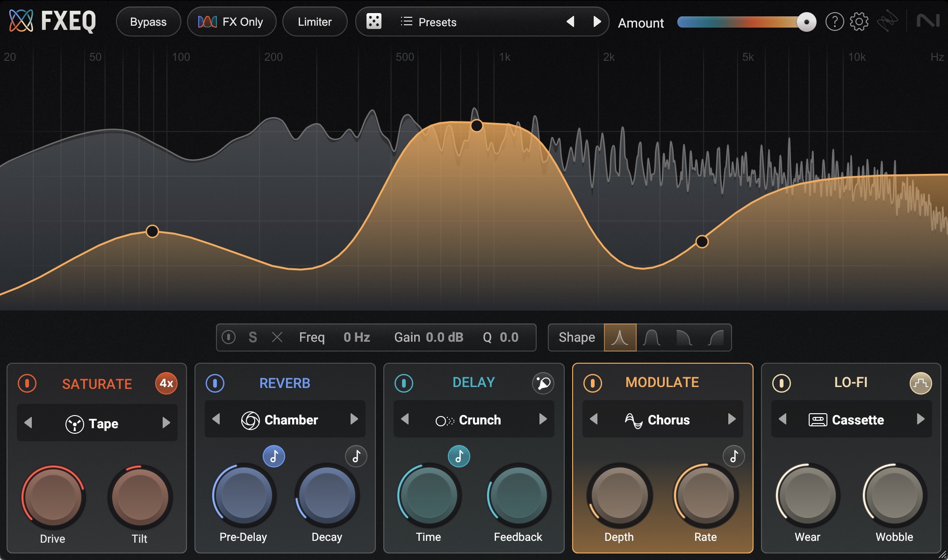The height and width of the screenshot is (560, 948).
Task: Open the help question mark icon
Action: 834,22
